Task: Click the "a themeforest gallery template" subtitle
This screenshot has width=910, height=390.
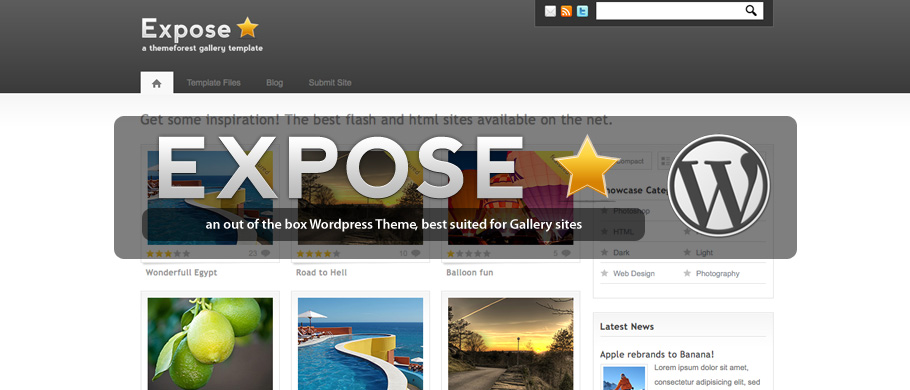Action: 202,48
